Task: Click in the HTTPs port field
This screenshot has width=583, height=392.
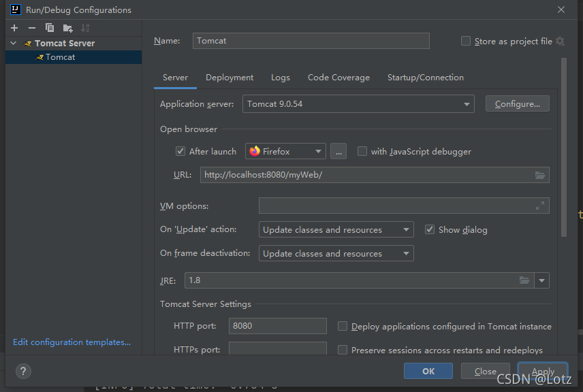Action: (277, 349)
